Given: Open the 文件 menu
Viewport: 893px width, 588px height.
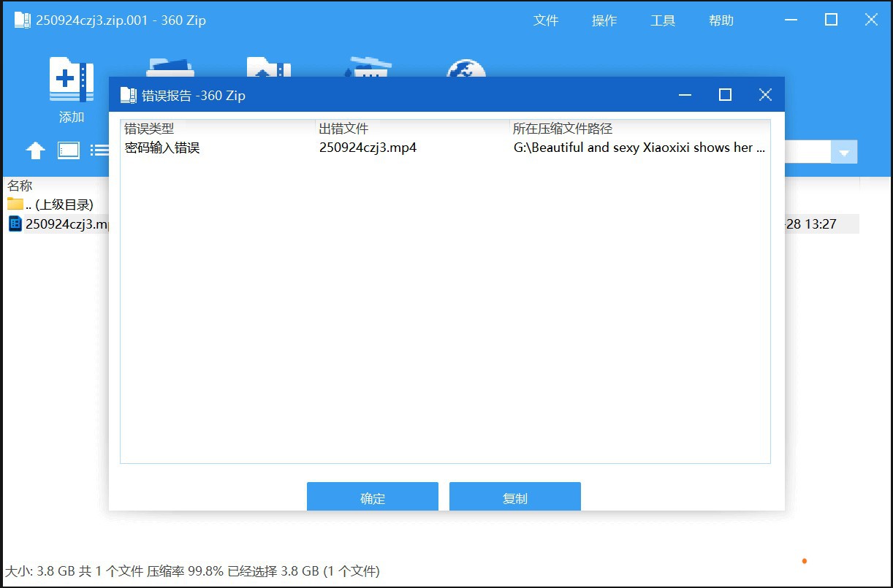Looking at the screenshot, I should coord(546,20).
